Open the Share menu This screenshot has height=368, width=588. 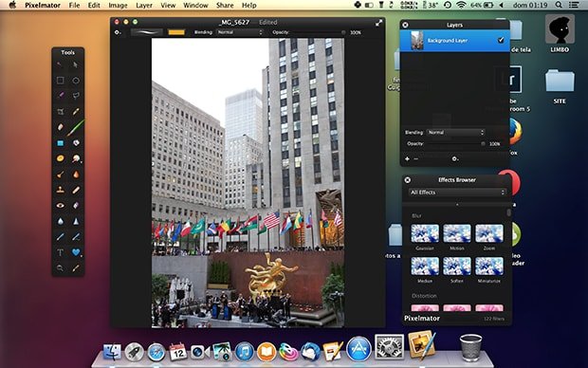225,6
